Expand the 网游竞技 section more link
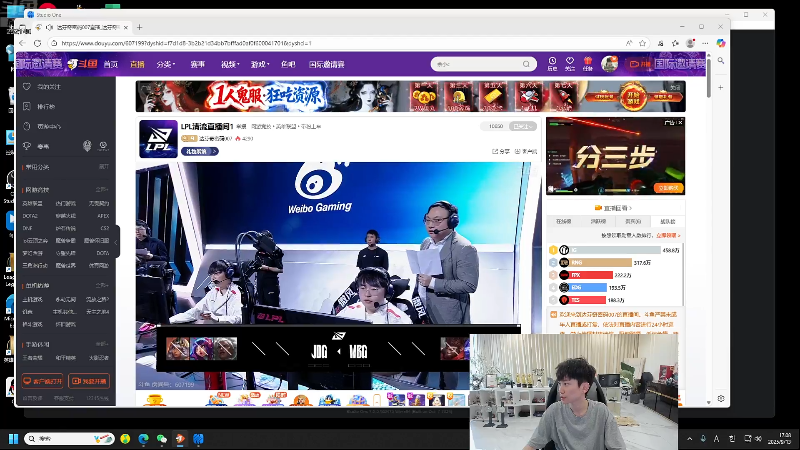Screen dimensions: 800x450 (102, 189)
